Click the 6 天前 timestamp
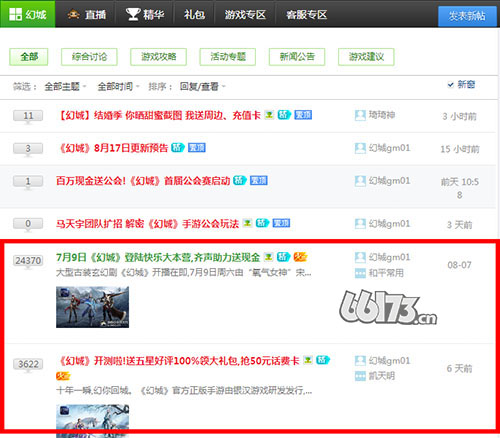 (x=459, y=368)
